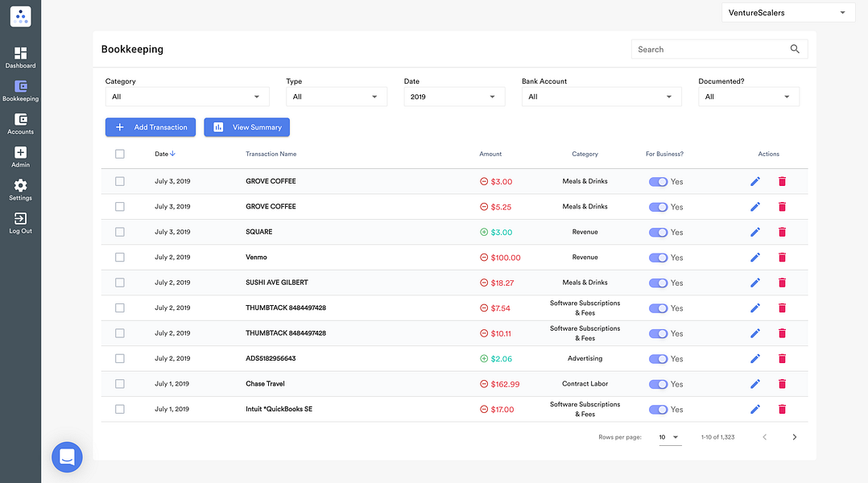Delete the SQUARE transaction with the trash icon
Image resolution: width=868 pixels, height=483 pixels.
(782, 232)
